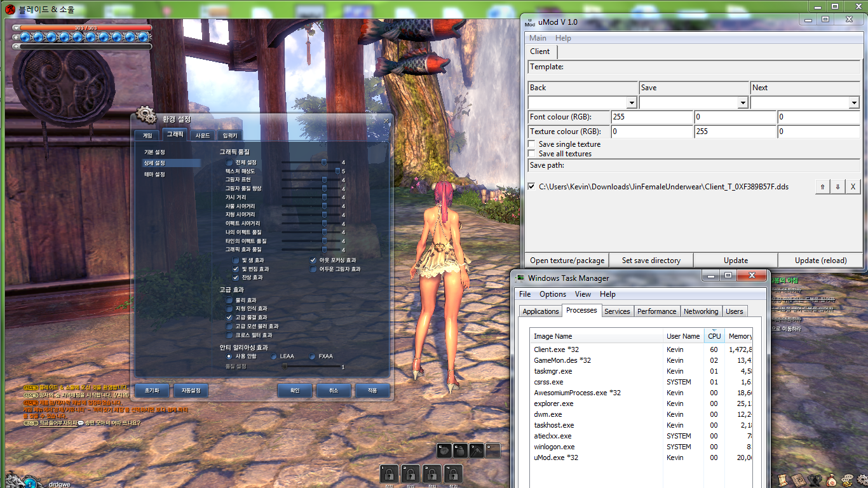
Task: Click the Update (reload) button
Action: (820, 261)
